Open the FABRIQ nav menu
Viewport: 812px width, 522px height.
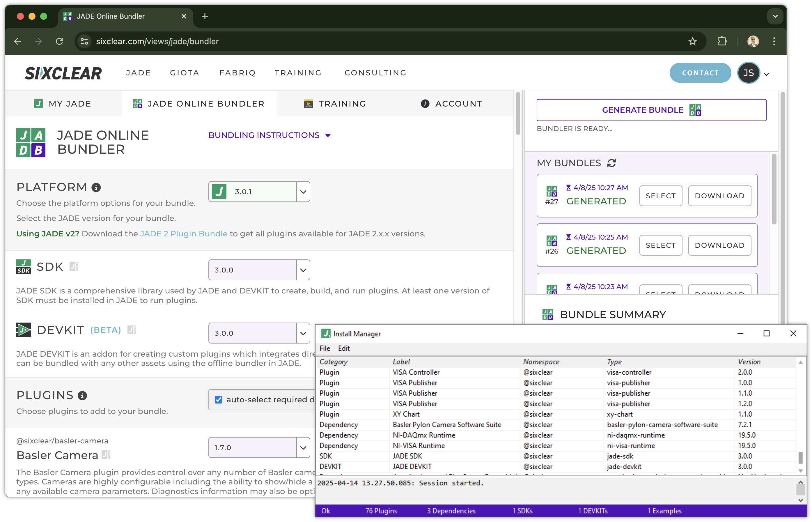[237, 73]
